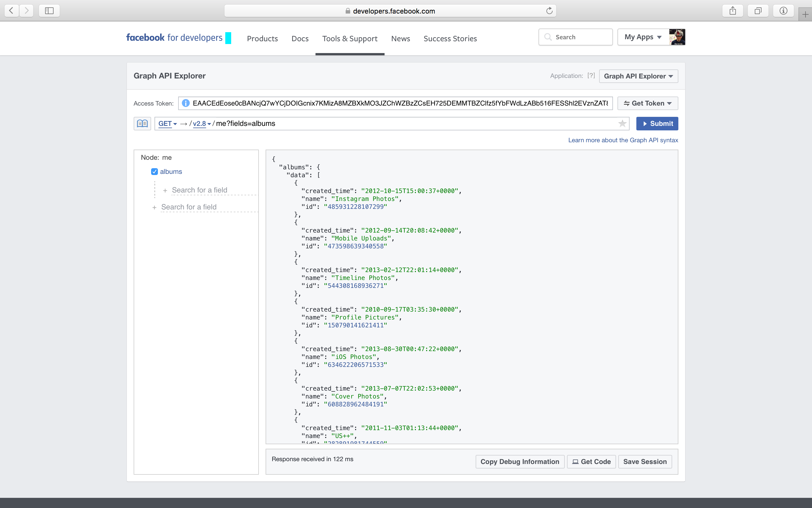Open a new tab with plus icon
Viewport: 812px width, 508px height.
tap(805, 14)
